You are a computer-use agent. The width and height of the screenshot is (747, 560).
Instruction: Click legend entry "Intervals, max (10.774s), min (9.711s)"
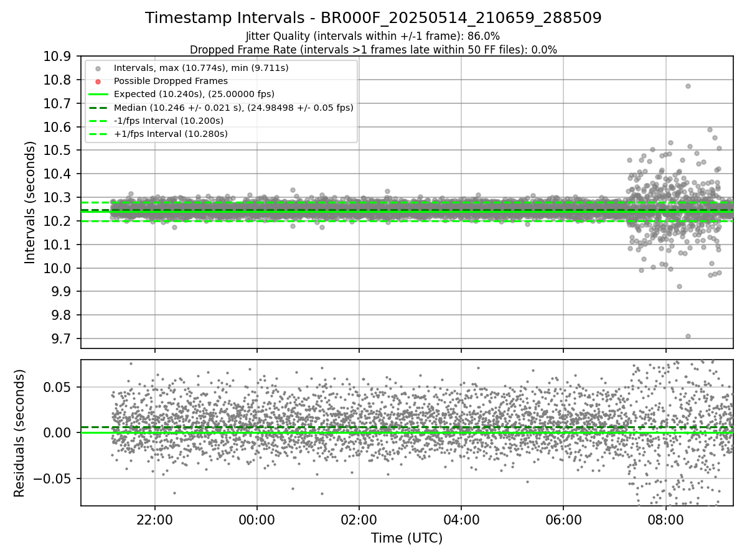pyautogui.click(x=201, y=68)
